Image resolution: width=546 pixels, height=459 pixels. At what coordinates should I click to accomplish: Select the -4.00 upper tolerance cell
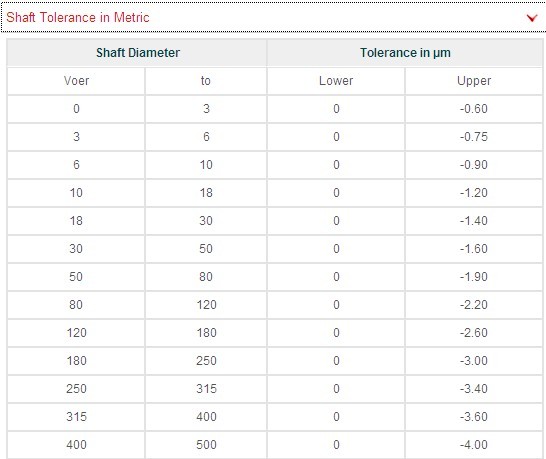click(474, 445)
